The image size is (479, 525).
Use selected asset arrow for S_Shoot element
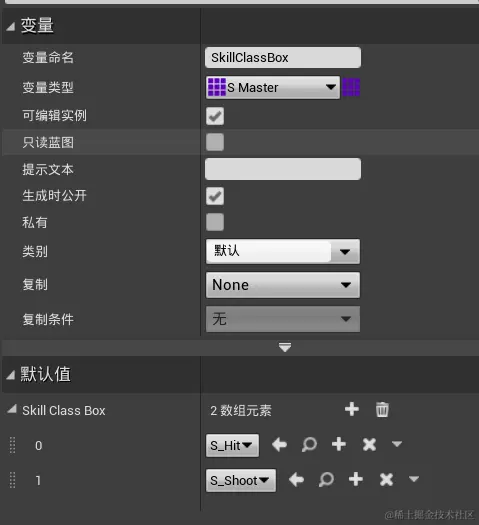[x=296, y=479]
